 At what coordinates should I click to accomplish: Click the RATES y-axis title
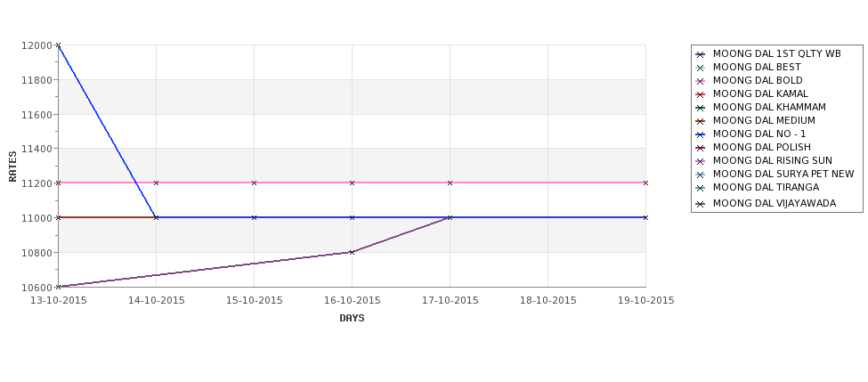click(x=12, y=167)
